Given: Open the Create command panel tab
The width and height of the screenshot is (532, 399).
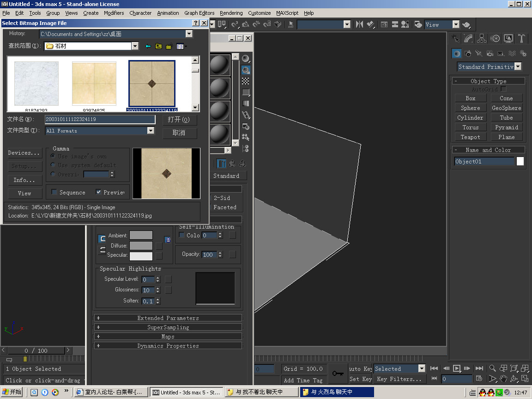Looking at the screenshot, I should [x=456, y=38].
